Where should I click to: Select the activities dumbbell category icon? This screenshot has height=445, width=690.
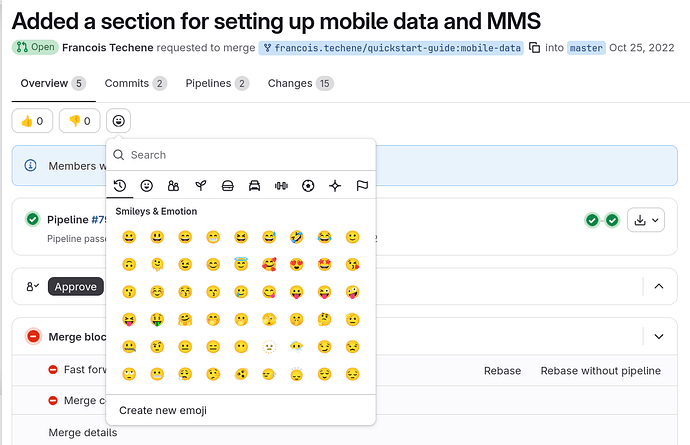coord(281,186)
